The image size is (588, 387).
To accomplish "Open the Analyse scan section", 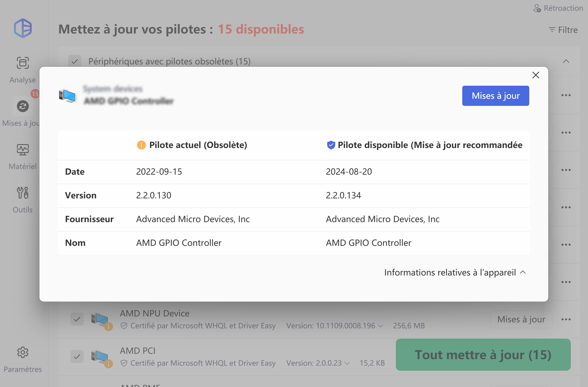I will [23, 70].
